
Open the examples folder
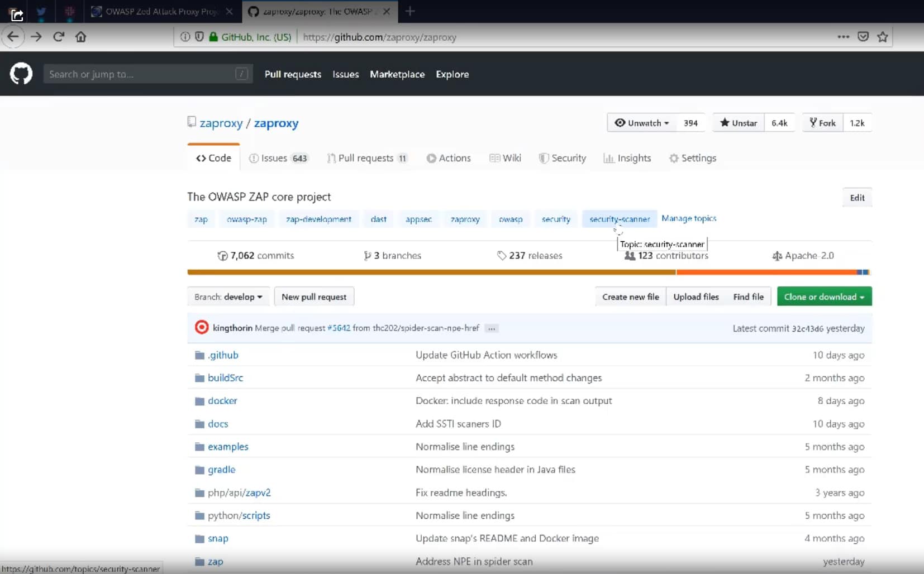228,447
